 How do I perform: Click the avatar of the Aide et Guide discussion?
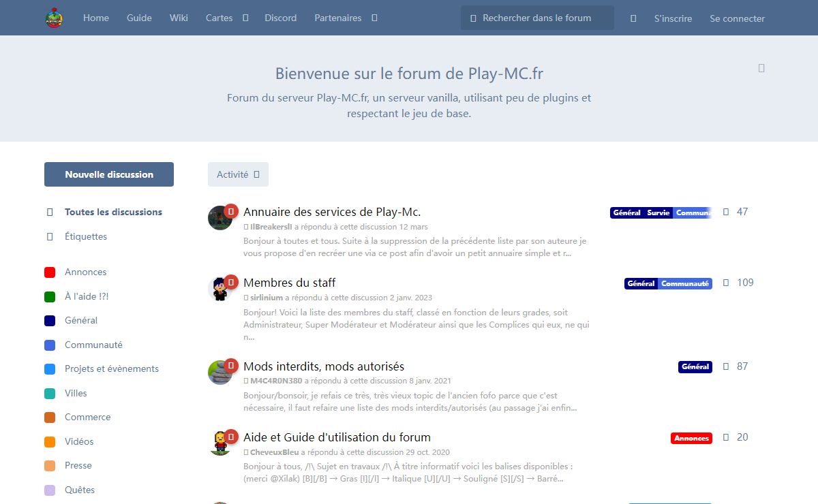click(x=219, y=443)
